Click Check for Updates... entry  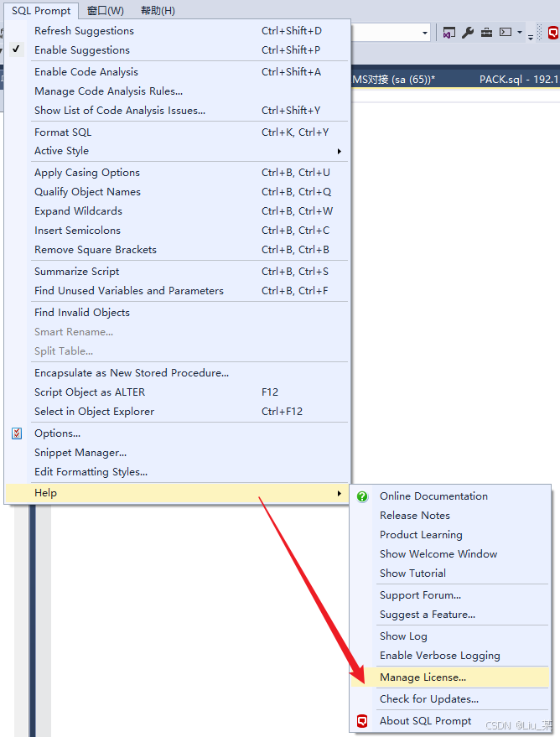(428, 699)
